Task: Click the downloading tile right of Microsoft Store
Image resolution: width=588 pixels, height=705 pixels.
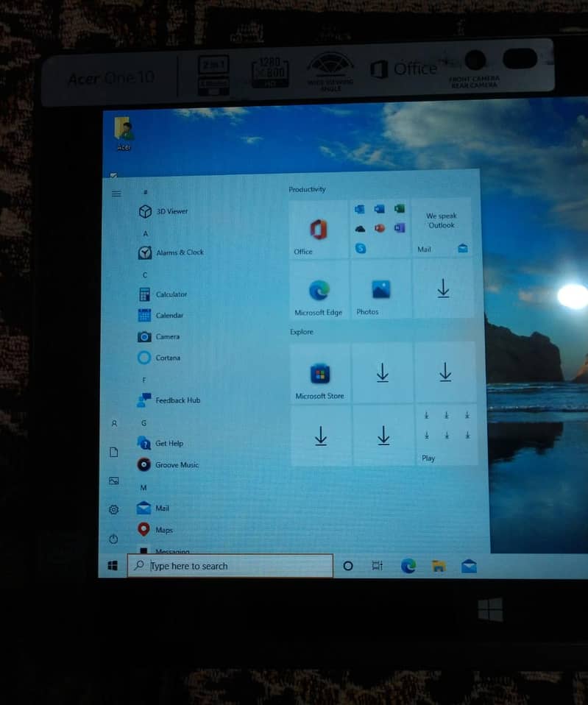Action: point(383,372)
